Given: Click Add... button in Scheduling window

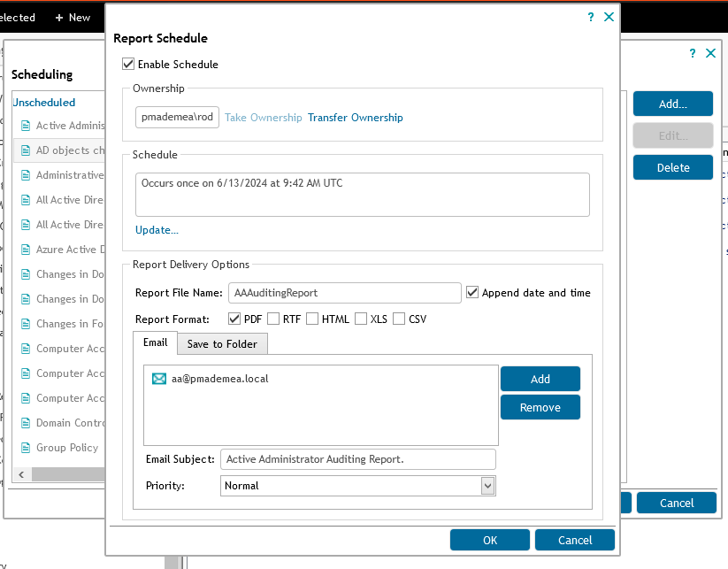Looking at the screenshot, I should coord(673,104).
